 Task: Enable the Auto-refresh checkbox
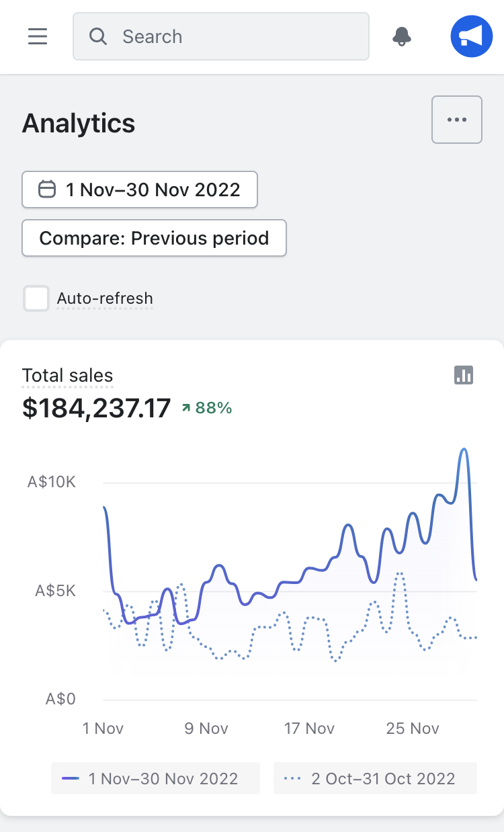pos(36,298)
